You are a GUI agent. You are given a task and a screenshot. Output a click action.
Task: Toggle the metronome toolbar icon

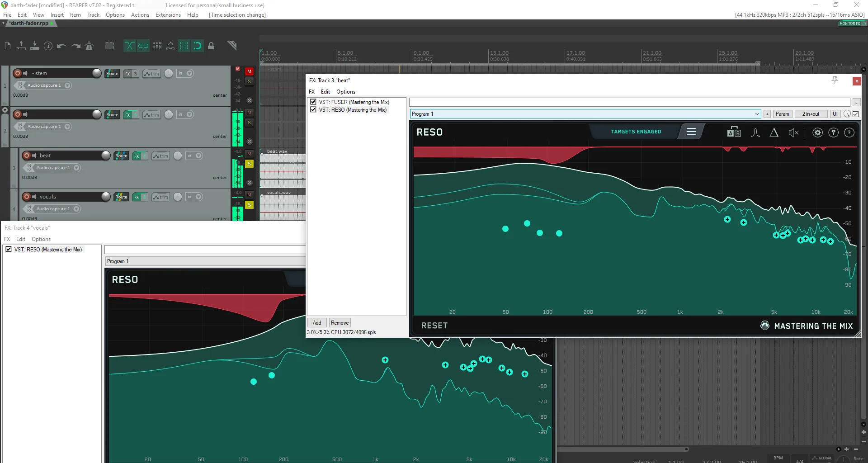coord(89,46)
